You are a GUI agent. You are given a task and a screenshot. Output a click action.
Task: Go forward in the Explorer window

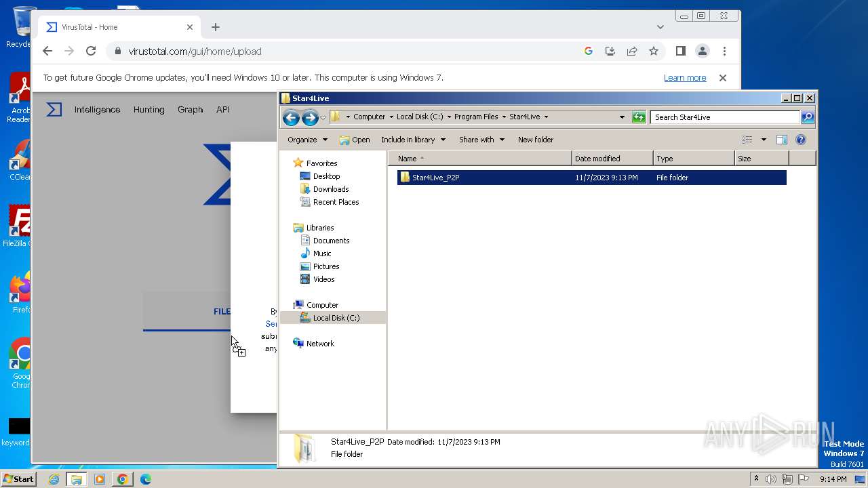[310, 118]
